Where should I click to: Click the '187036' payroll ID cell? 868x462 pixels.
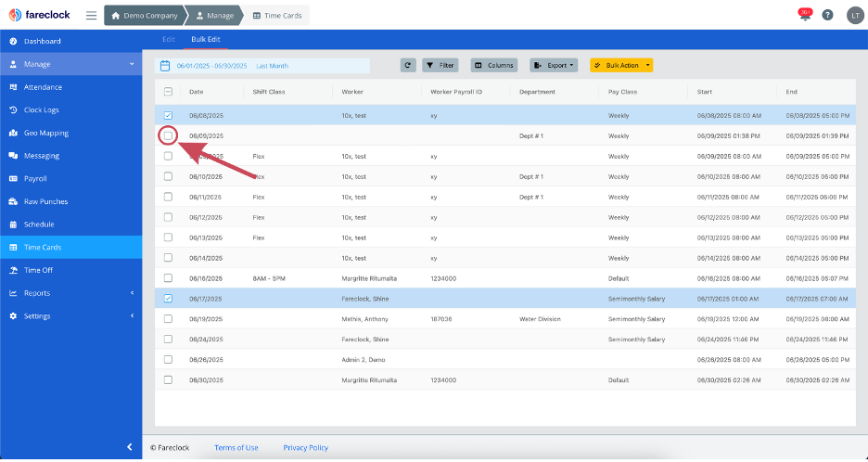point(441,319)
